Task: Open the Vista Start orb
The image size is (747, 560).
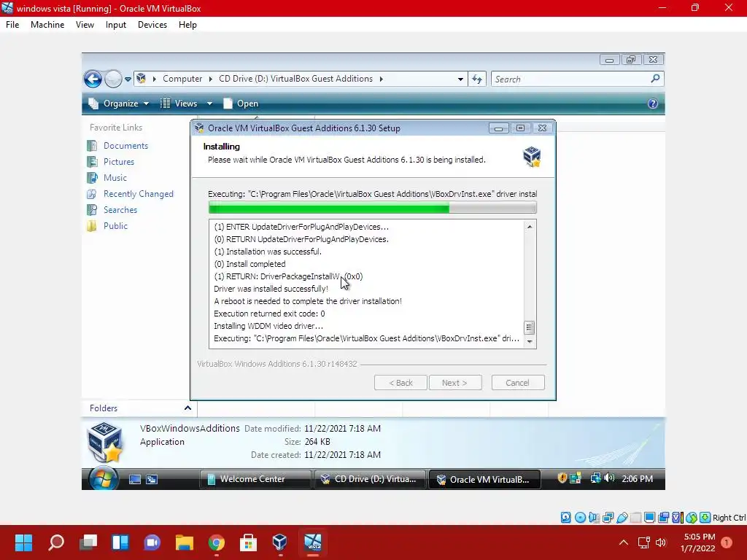Action: click(103, 478)
